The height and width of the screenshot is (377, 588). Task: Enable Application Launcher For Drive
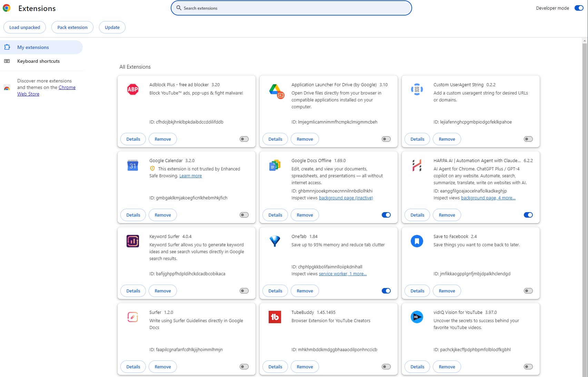[x=386, y=139]
